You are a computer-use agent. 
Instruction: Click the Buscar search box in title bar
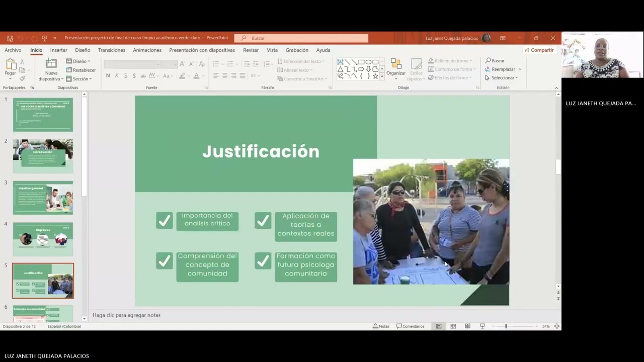tap(301, 38)
